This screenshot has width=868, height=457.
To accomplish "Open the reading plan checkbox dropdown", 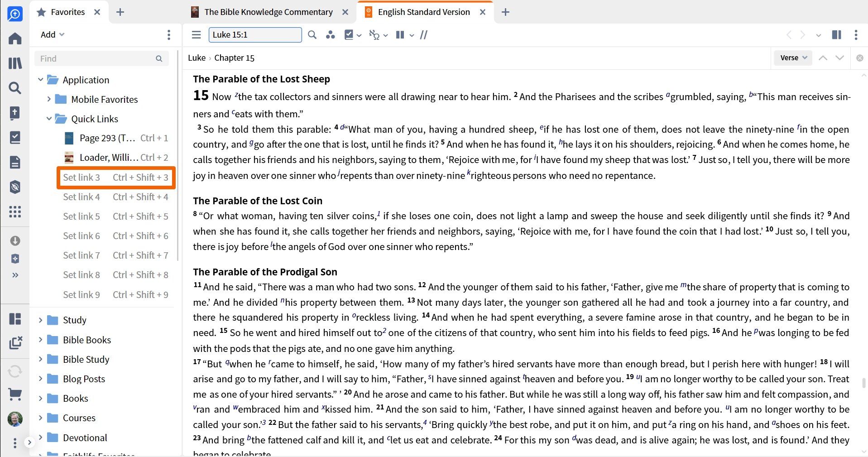I will (x=353, y=35).
